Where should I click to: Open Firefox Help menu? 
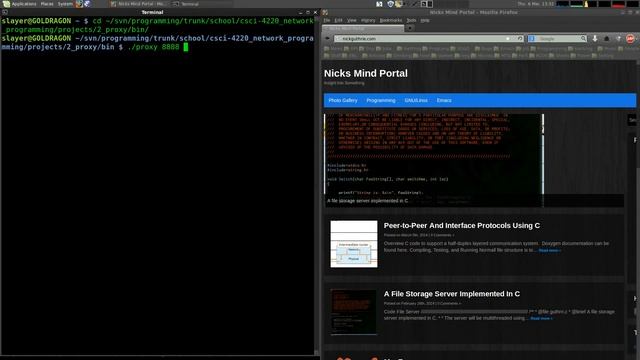[425, 20]
